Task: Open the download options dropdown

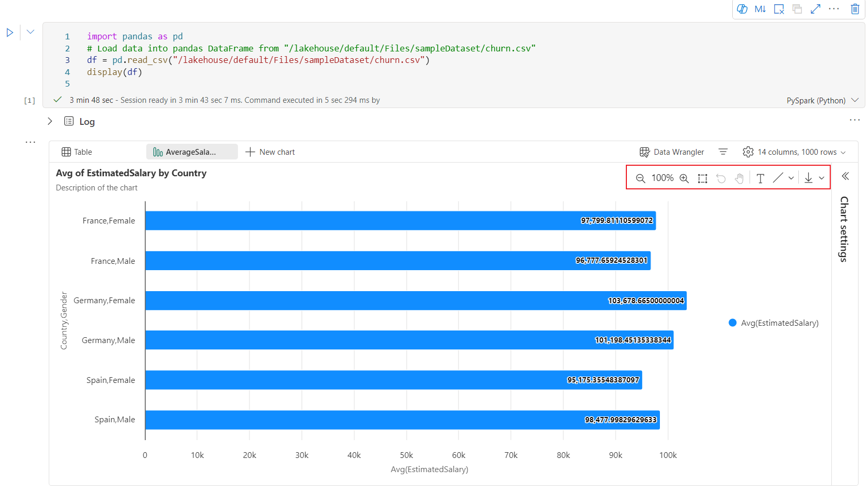Action: [x=821, y=178]
